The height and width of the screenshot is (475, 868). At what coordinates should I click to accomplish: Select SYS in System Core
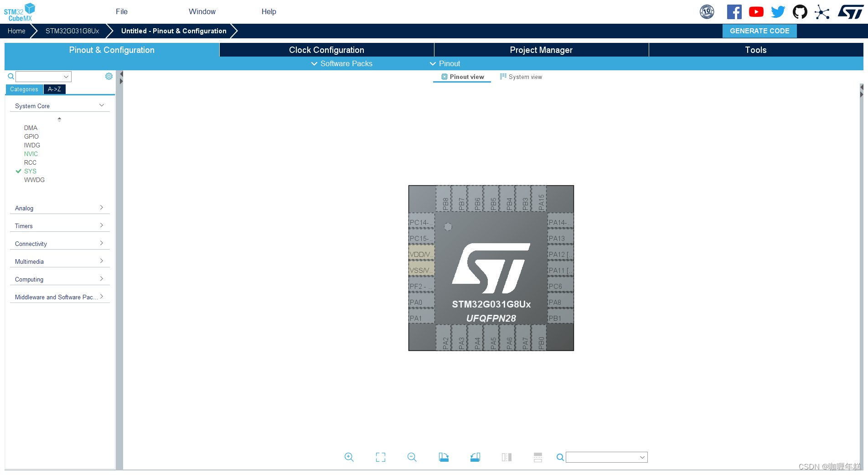30,171
